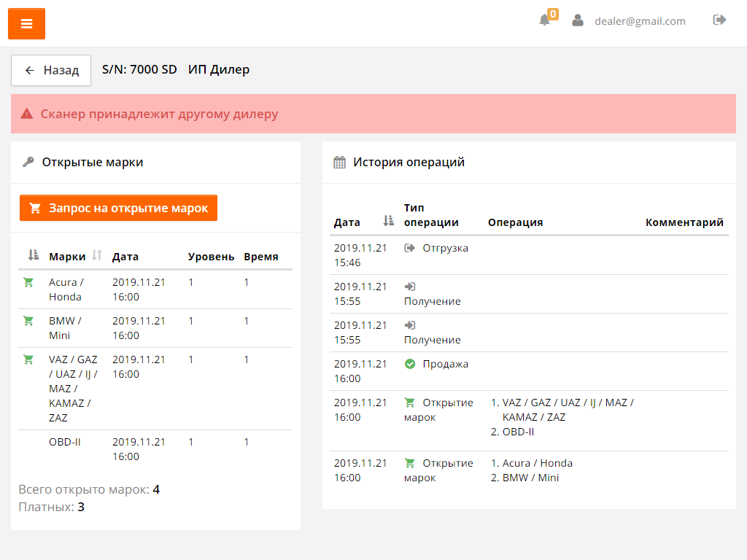Click the Продажа operation row
747x560 pixels.
[445, 364]
